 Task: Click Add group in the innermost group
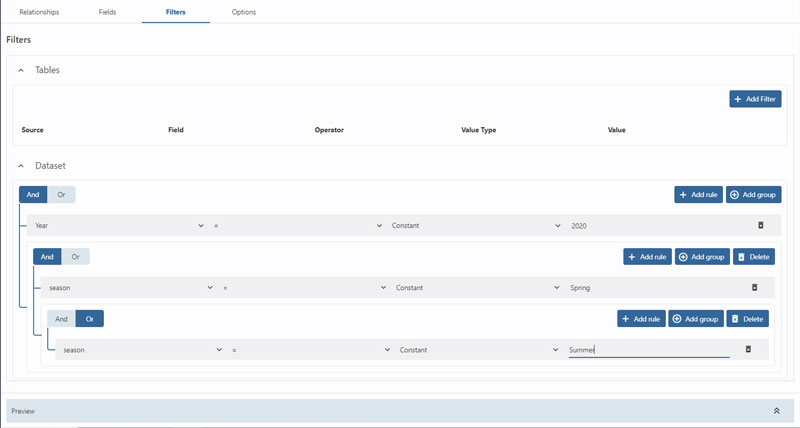point(696,319)
